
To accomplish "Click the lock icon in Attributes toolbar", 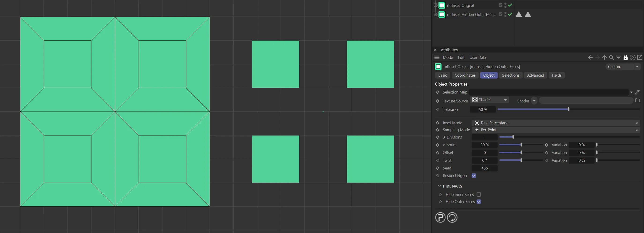I will (625, 58).
